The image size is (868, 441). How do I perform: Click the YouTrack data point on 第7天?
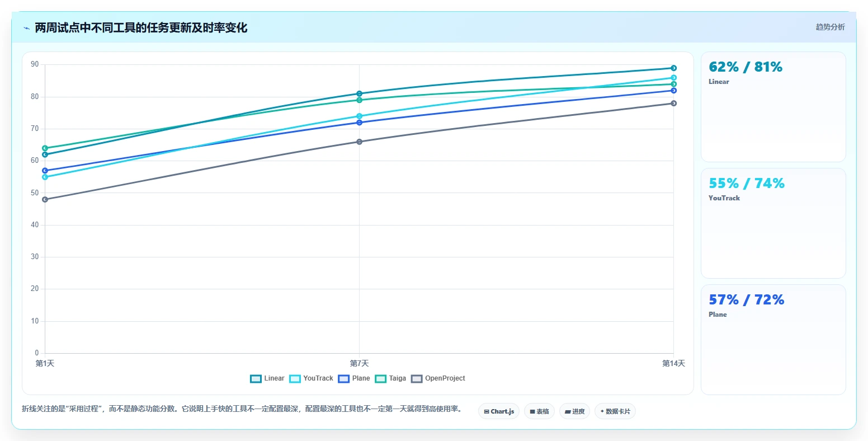[x=359, y=116]
